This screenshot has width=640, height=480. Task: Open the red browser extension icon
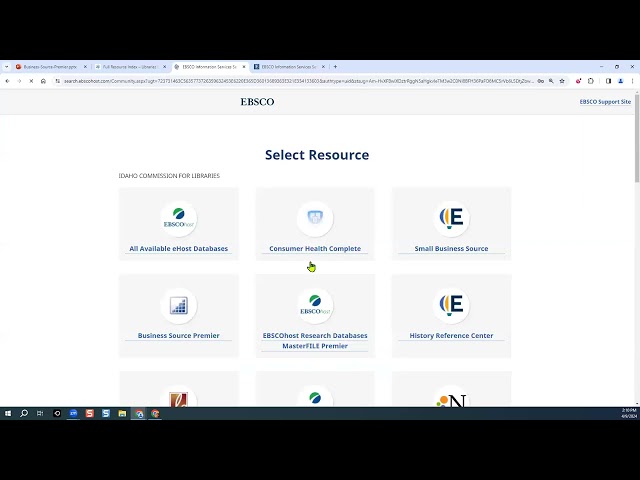point(578,81)
